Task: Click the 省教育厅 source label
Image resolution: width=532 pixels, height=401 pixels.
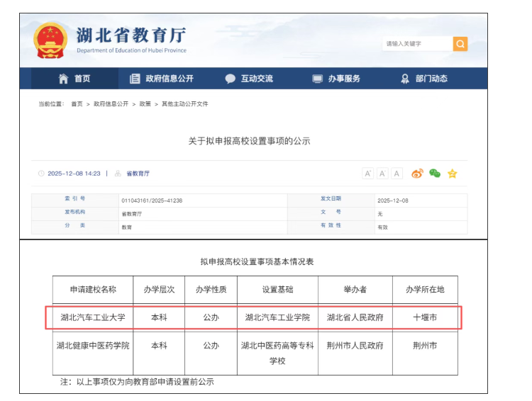Action: pyautogui.click(x=138, y=174)
